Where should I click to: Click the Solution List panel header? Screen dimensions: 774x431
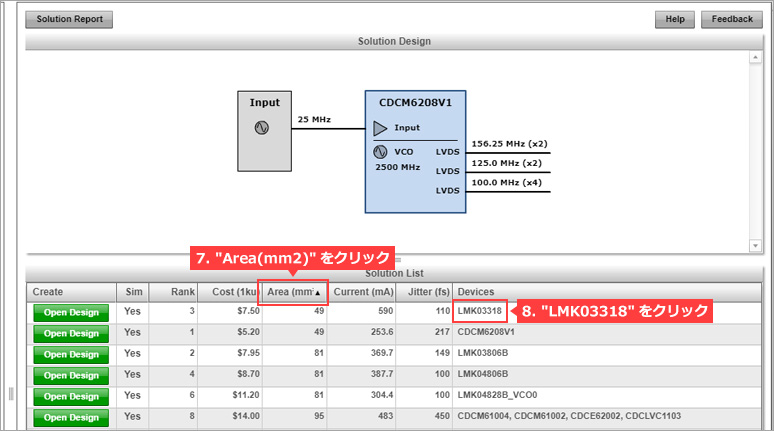394,274
